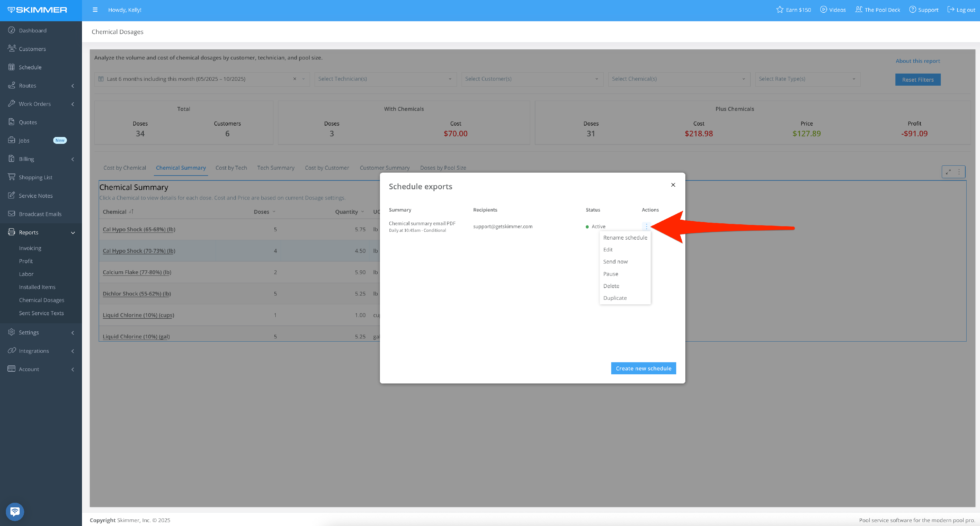The image size is (980, 526).
Task: Open Shopping List in sidebar
Action: click(x=35, y=178)
